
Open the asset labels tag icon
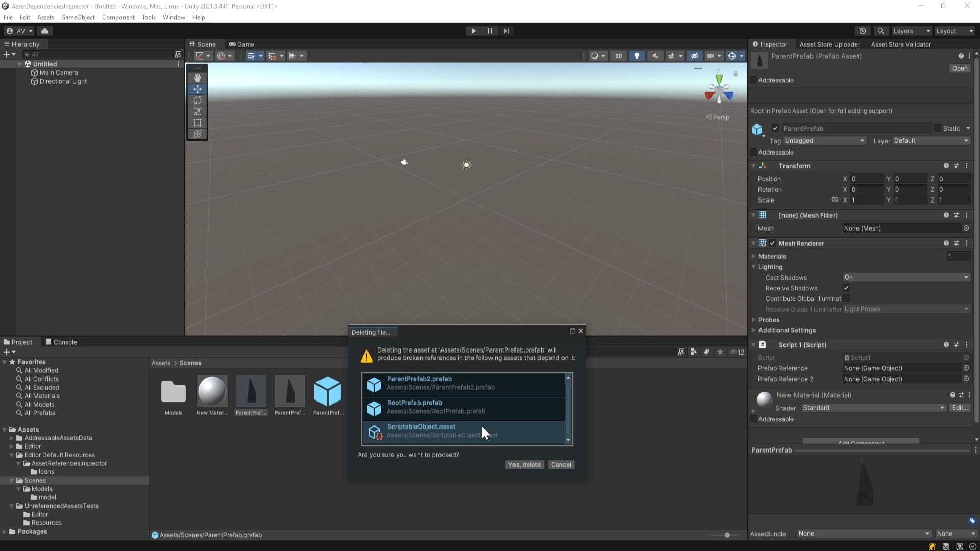972,521
